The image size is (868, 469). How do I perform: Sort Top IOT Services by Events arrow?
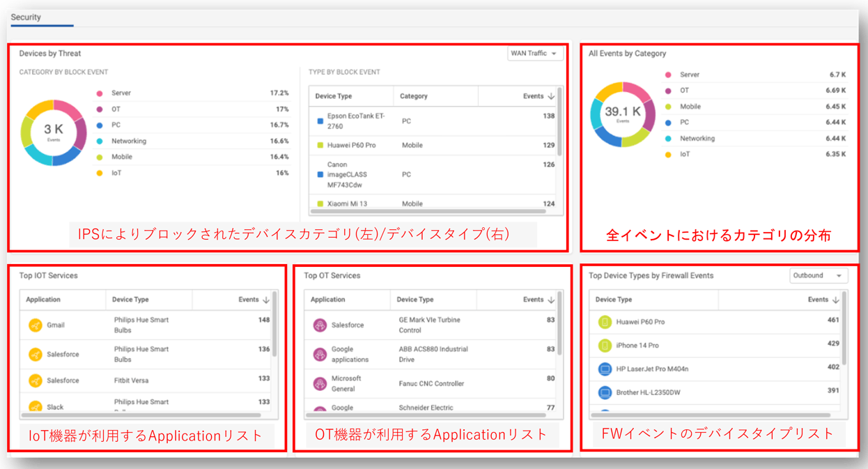click(266, 300)
